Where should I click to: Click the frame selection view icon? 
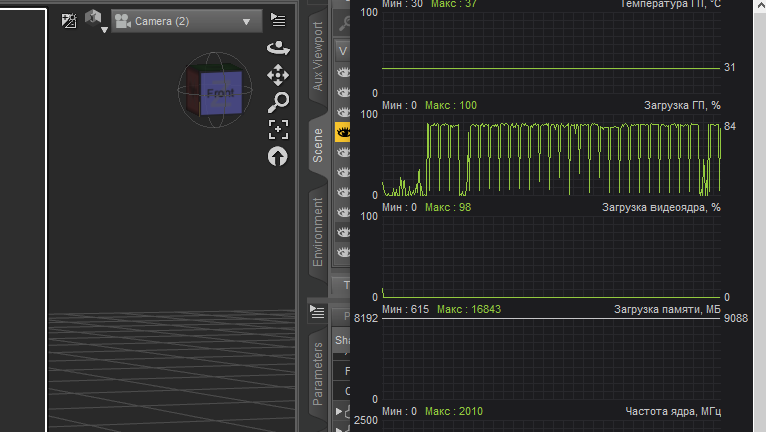click(x=278, y=130)
